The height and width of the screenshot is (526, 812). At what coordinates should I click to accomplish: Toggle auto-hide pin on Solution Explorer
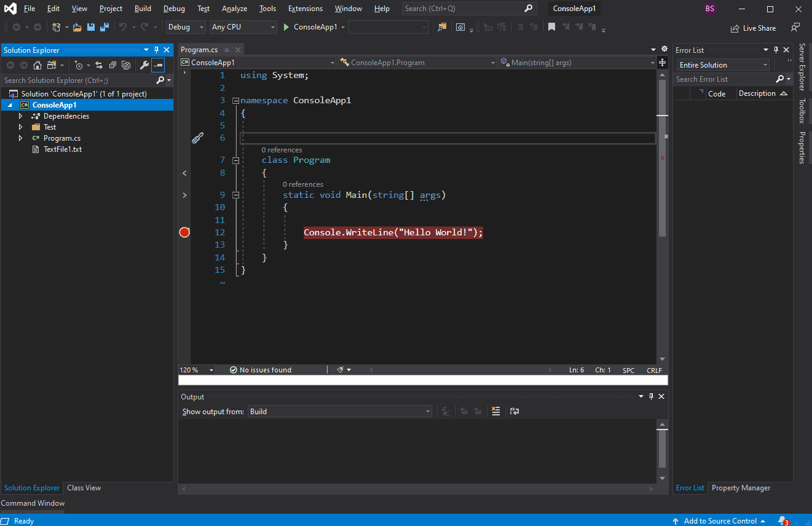tap(156, 50)
